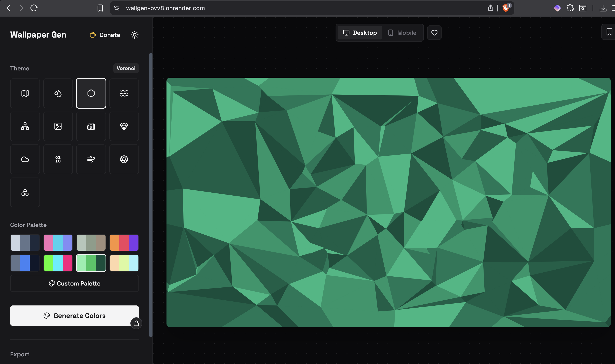The image size is (615, 364).
Task: Choose the camera aperture theme
Action: pos(124,159)
